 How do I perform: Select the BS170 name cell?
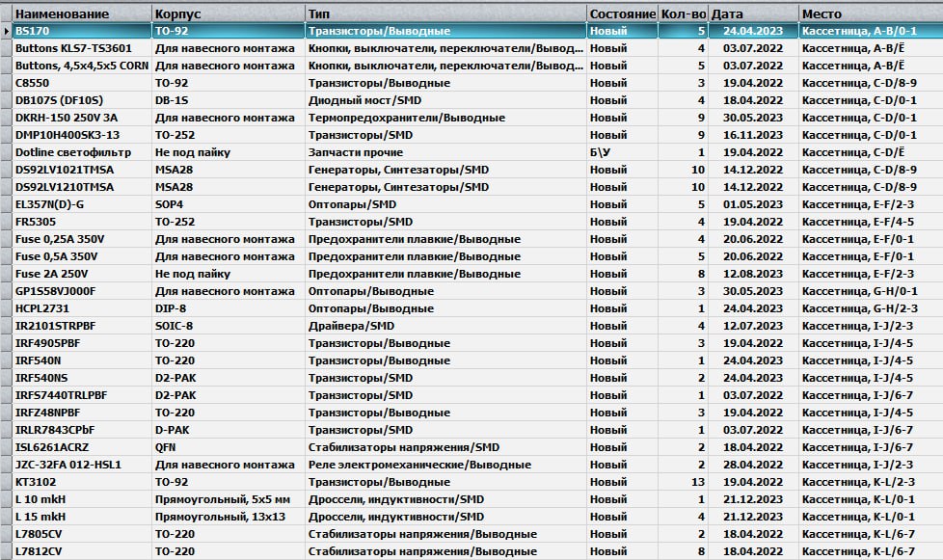(82, 31)
